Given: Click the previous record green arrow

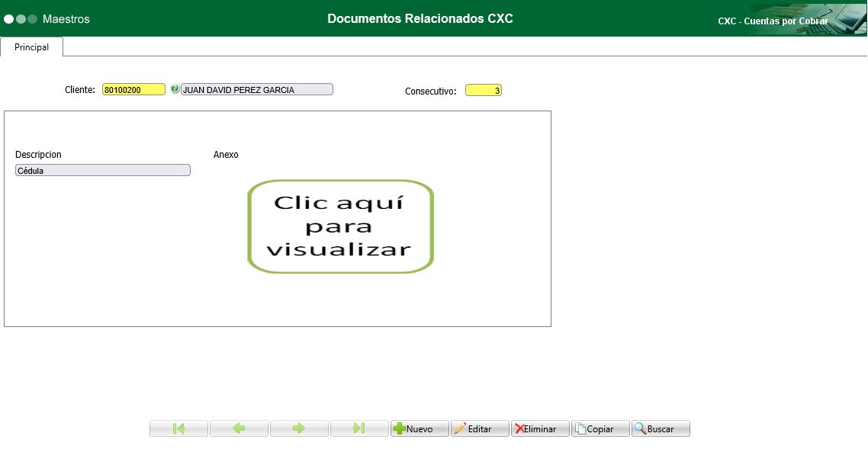Looking at the screenshot, I should pos(239,428).
